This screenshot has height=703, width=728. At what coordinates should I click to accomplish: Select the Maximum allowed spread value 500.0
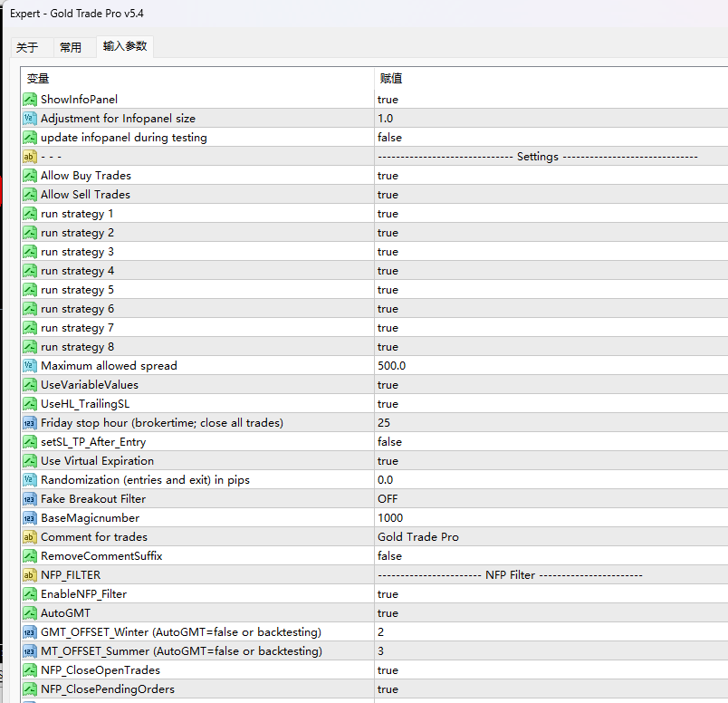pos(391,366)
